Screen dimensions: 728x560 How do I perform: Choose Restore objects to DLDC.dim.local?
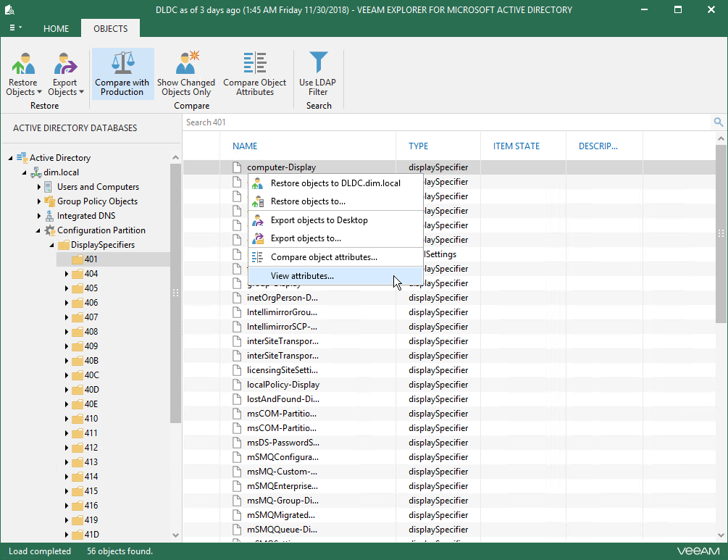(335, 183)
